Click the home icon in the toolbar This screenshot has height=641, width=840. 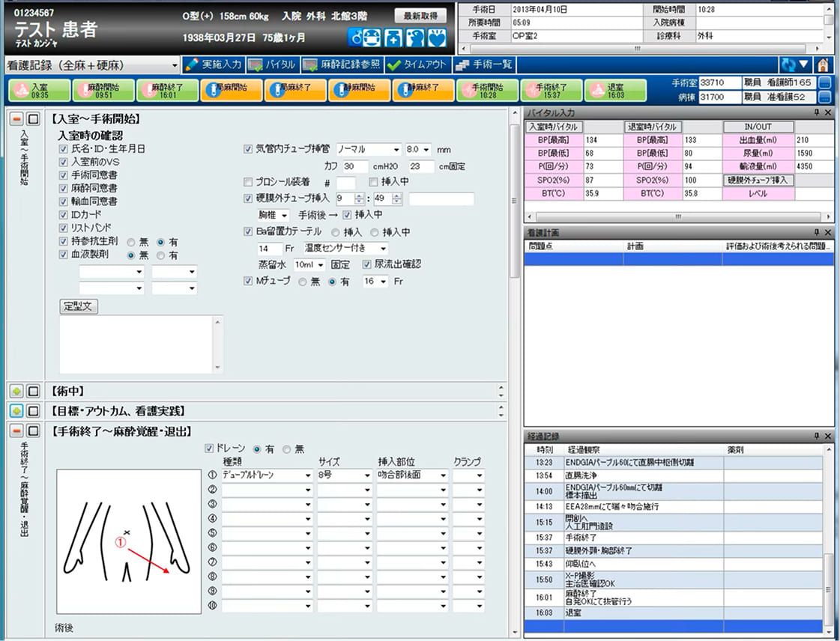click(824, 65)
